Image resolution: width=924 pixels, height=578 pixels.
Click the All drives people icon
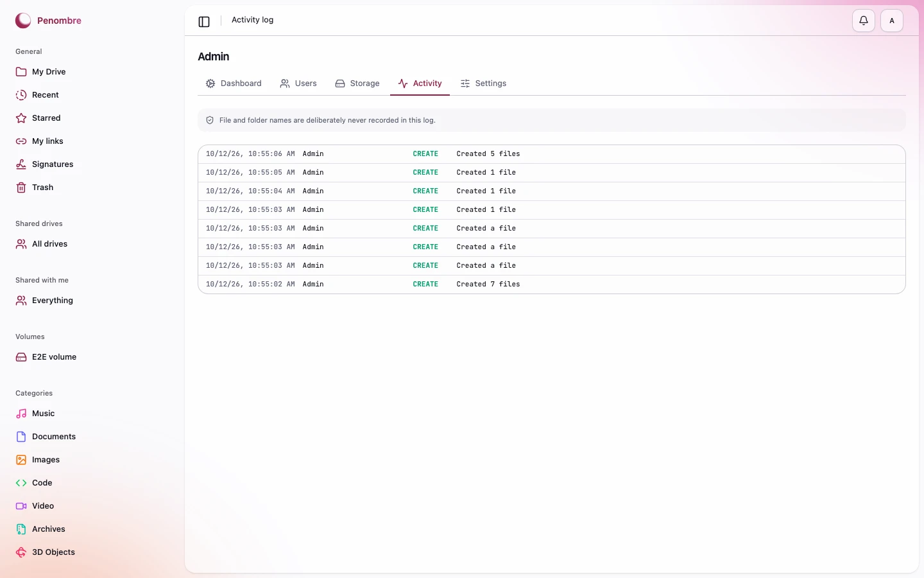tap(21, 244)
